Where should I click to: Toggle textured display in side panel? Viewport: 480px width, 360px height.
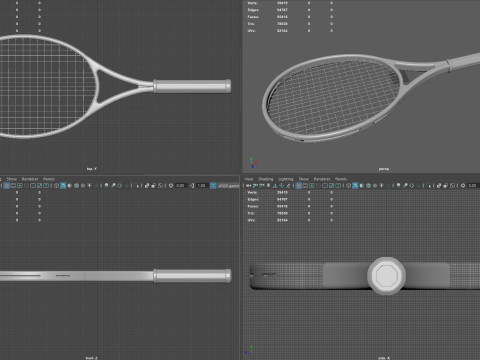click(x=375, y=185)
